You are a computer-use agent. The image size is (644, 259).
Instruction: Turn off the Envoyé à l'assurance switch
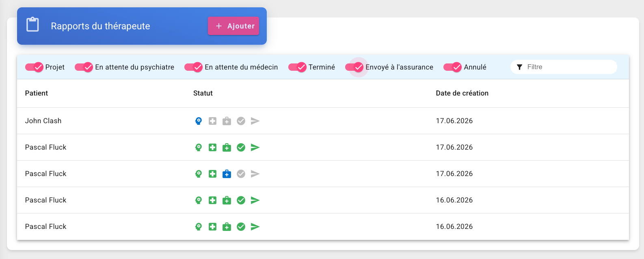354,67
